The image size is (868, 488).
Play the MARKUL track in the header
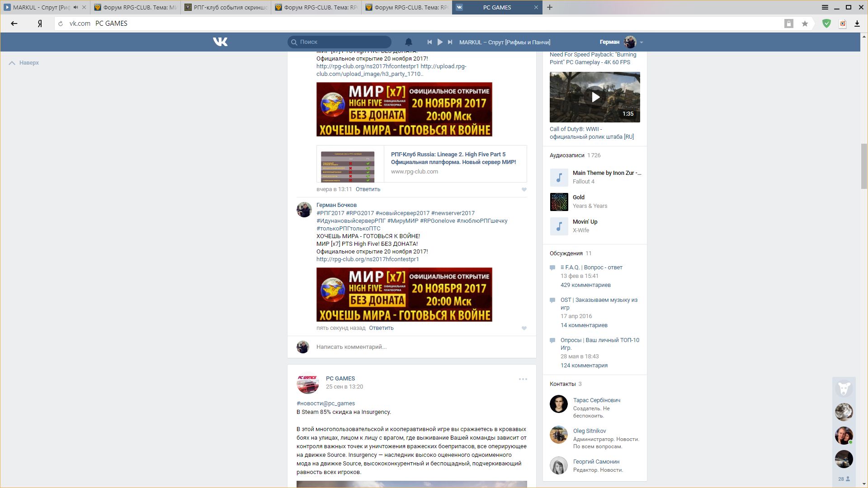440,42
